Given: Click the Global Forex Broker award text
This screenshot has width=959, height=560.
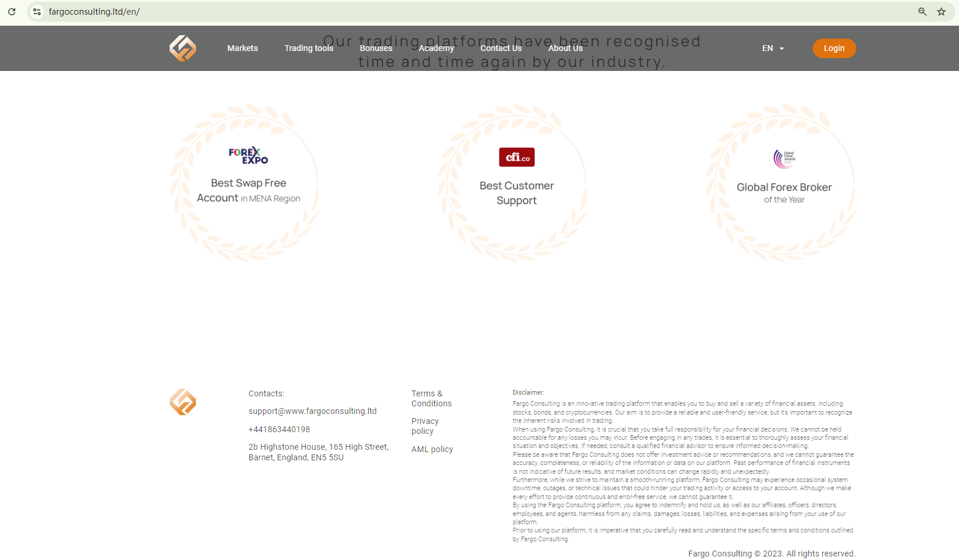Looking at the screenshot, I should click(x=784, y=192).
